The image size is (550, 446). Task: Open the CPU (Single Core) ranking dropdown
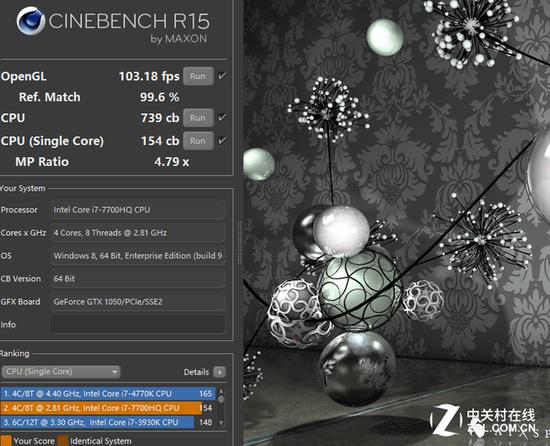click(x=61, y=372)
